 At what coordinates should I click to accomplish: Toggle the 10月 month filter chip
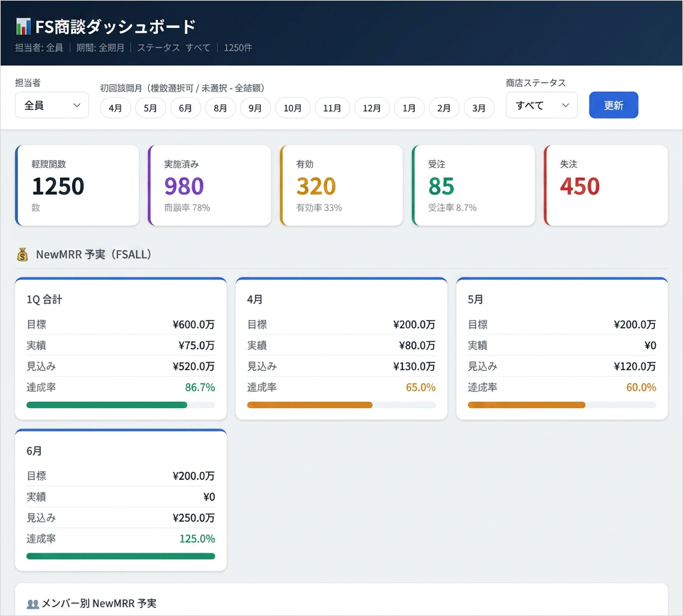click(293, 108)
